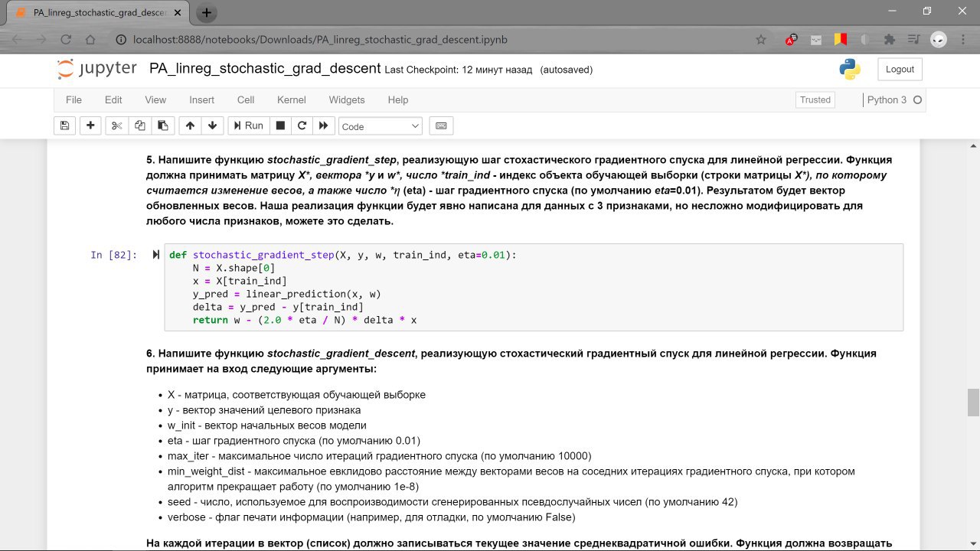
Task: Open the Cell menu
Action: 246,99
